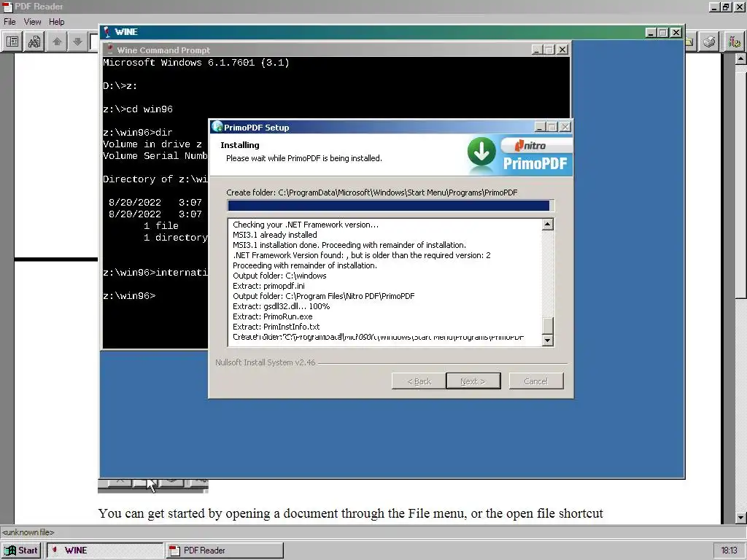Screen dimensions: 747x560
Task: Click the install log scrollbar thumb
Action: tap(548, 326)
